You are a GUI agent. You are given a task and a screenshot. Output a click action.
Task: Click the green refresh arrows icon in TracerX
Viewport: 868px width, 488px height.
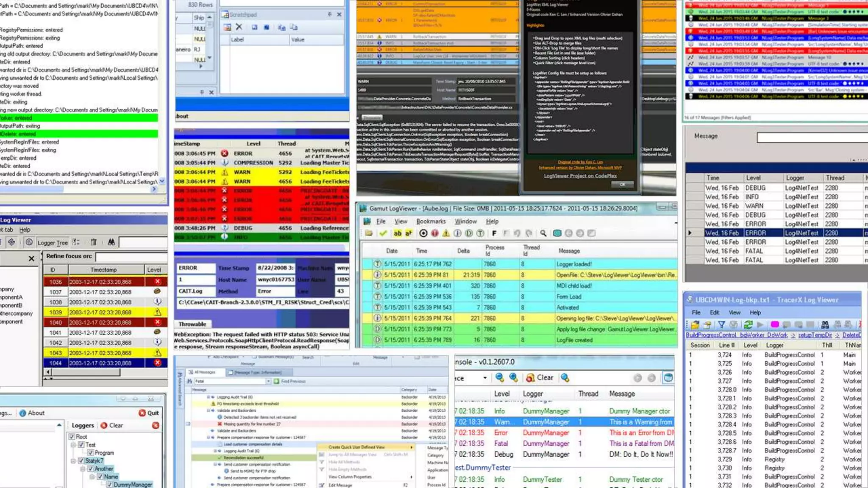point(748,325)
